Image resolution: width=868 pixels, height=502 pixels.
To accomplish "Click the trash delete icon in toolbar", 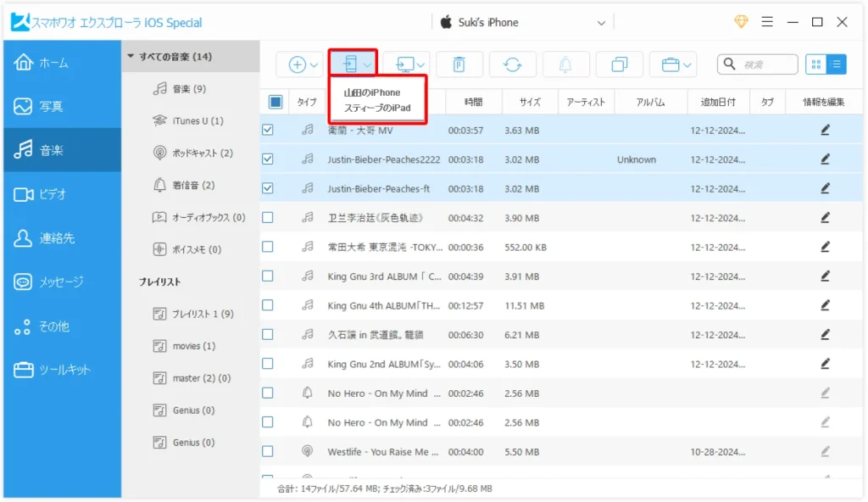I will click(x=459, y=64).
